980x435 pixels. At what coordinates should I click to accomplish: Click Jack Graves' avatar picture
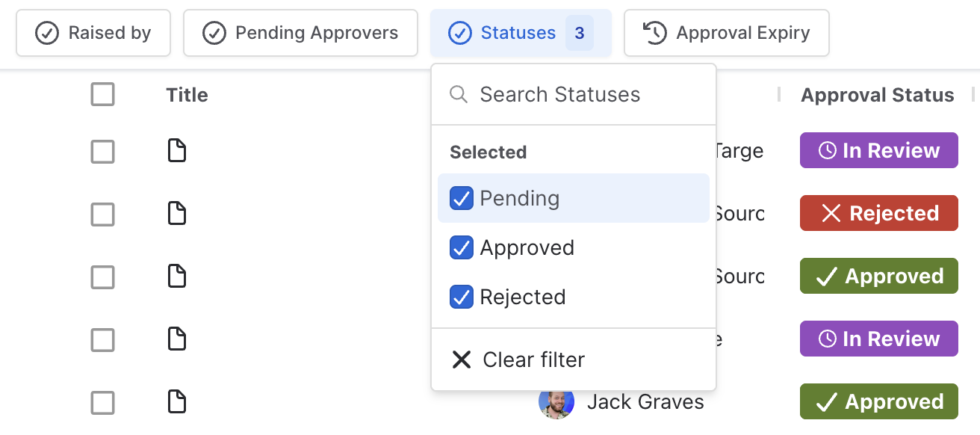(x=556, y=402)
